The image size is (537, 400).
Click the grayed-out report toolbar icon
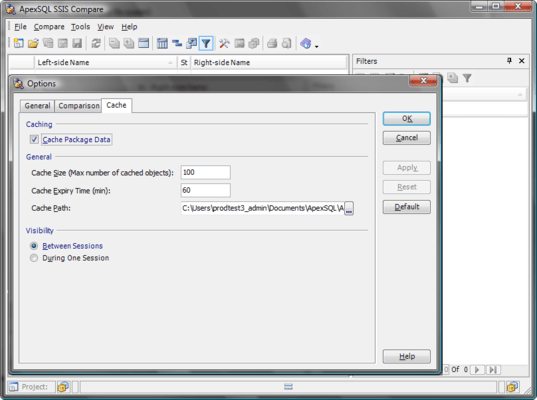(239, 43)
